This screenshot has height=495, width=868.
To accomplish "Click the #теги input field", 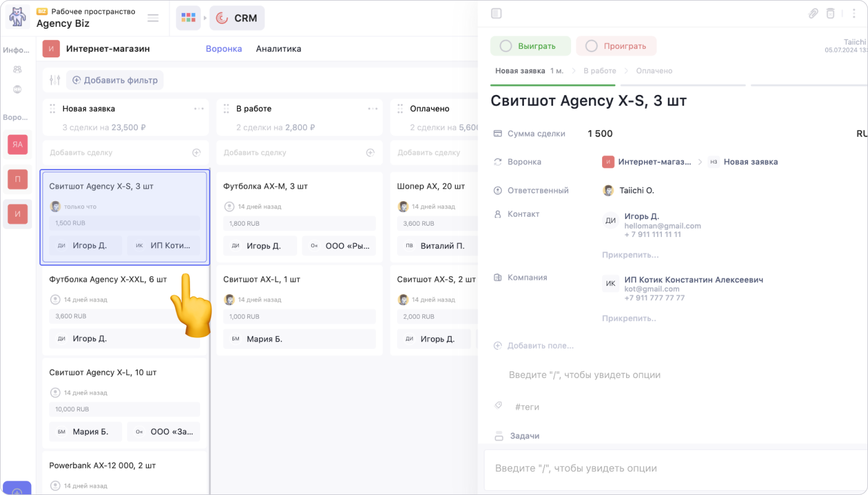I will tap(527, 407).
